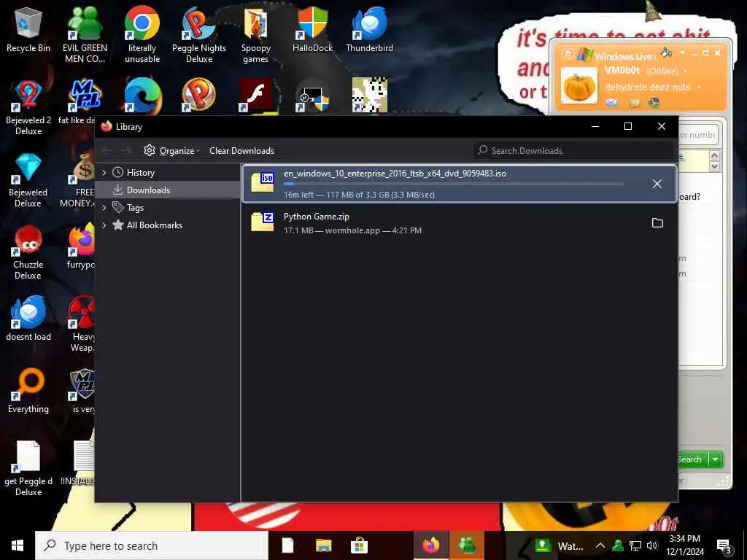Open the Bejeweled Deluxe diamond shortcut
The height and width of the screenshot is (560, 747).
coord(28,180)
